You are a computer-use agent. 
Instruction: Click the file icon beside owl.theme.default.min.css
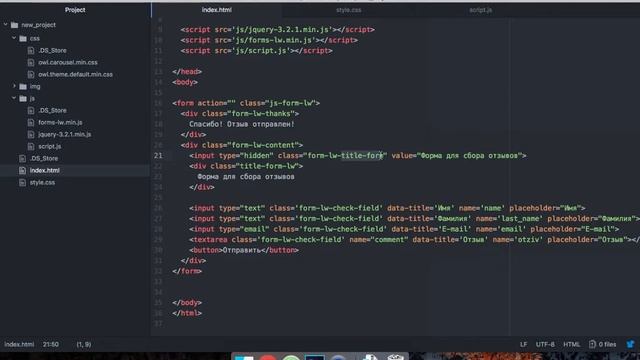point(31,74)
